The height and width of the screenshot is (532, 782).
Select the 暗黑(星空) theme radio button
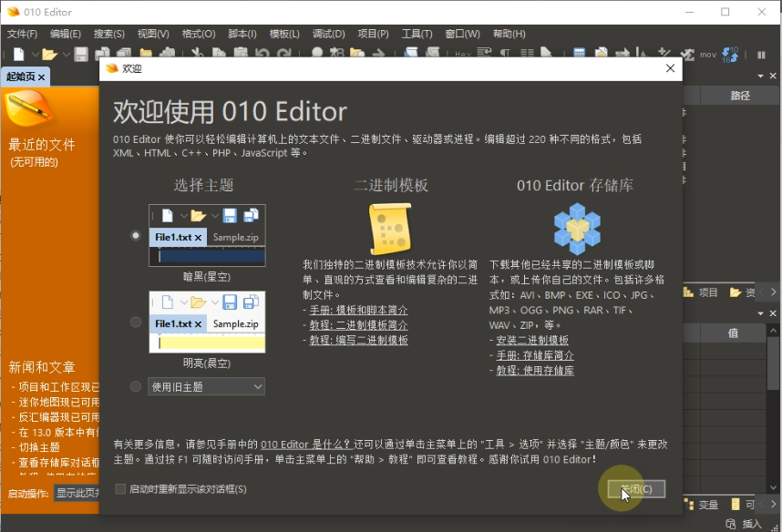click(135, 235)
